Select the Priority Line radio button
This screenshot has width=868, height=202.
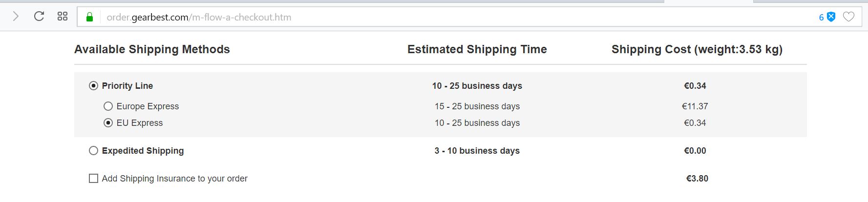tap(93, 86)
